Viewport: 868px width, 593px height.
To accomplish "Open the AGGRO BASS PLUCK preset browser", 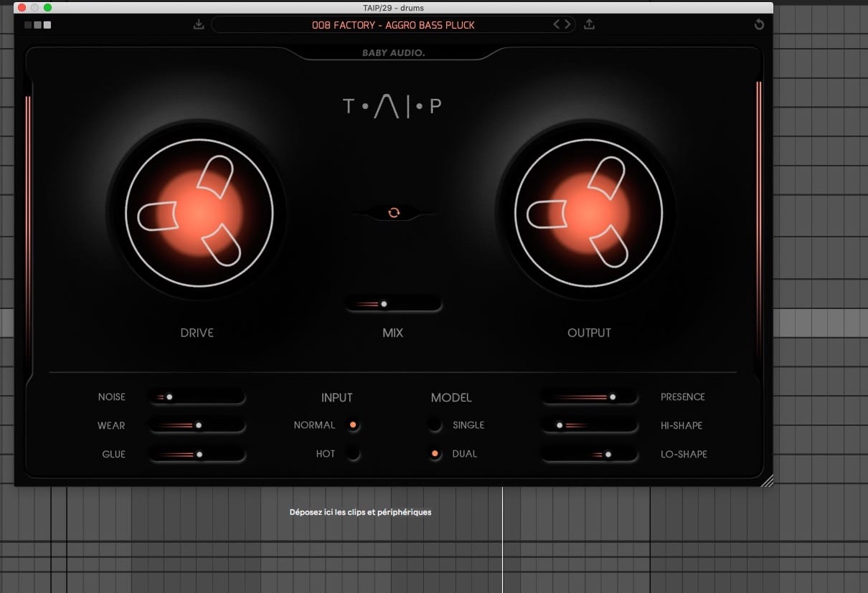I will [393, 24].
